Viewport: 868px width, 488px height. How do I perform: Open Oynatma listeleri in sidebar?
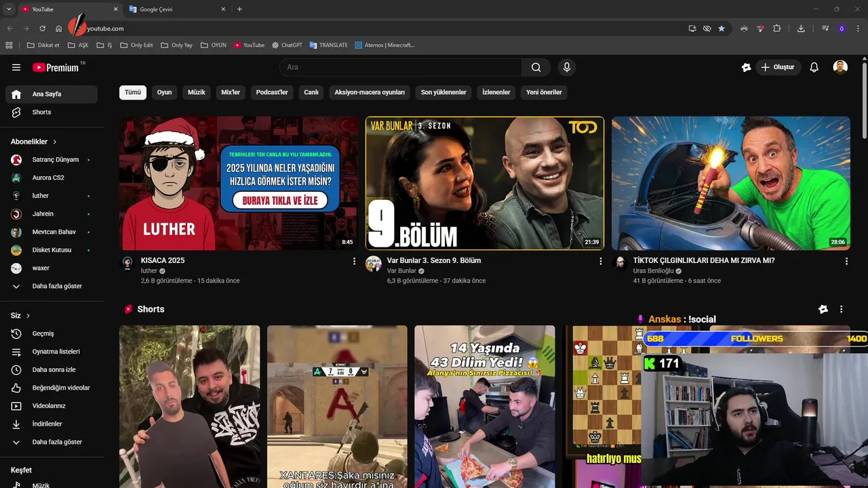click(x=52, y=352)
